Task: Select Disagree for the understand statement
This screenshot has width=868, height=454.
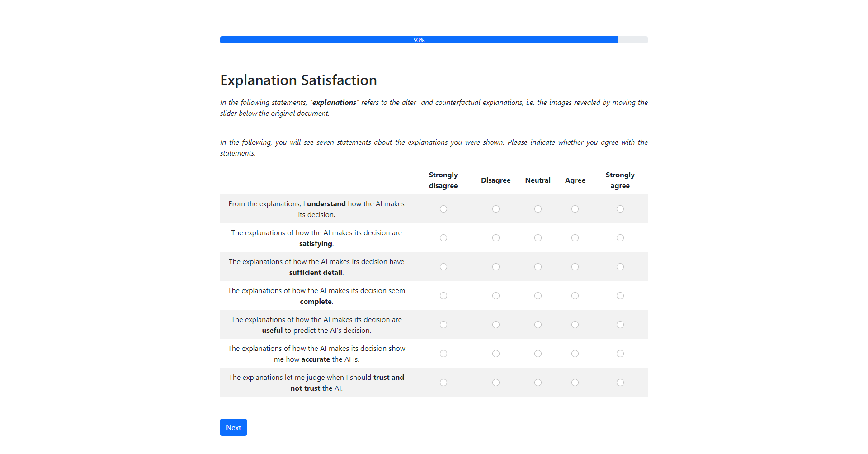Action: pos(495,209)
